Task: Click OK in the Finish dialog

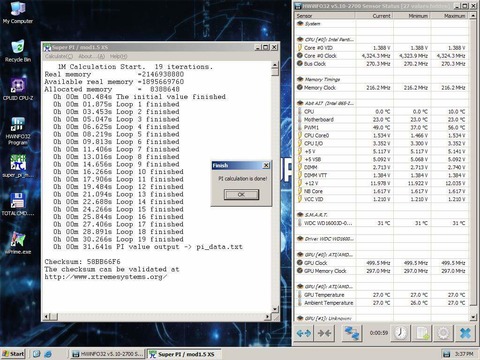Action: (x=241, y=194)
